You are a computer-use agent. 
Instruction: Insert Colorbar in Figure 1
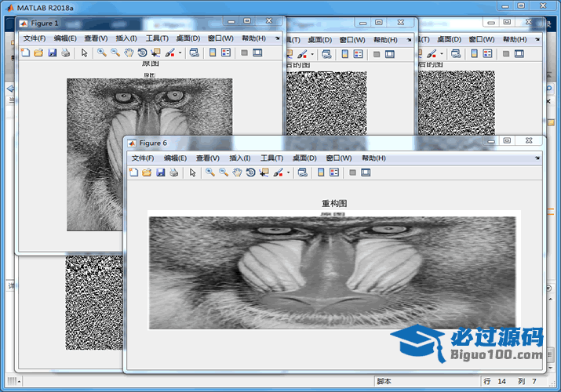[213, 53]
